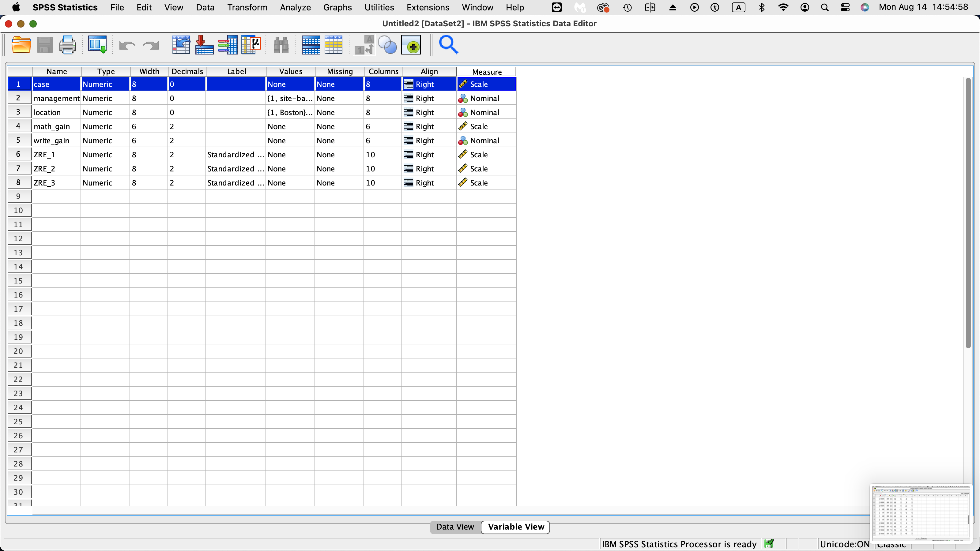This screenshot has width=980, height=551.
Task: Undo the last action
Action: coord(127,44)
